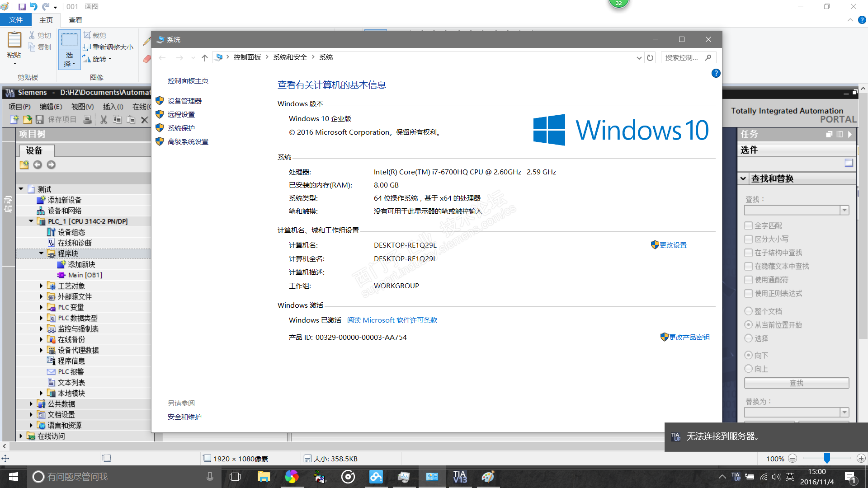Open the address bar history dropdown
Viewport: 868px width, 488px height.
click(x=639, y=57)
